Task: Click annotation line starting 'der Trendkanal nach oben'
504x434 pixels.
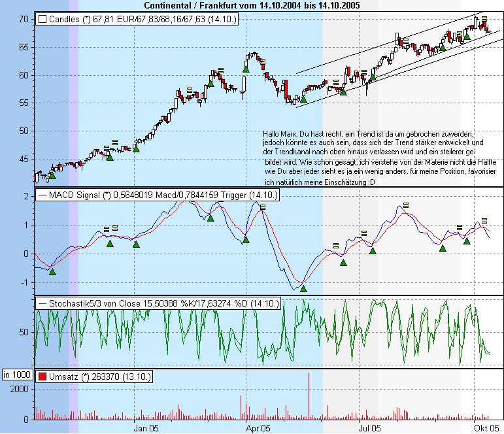Action: (369, 152)
